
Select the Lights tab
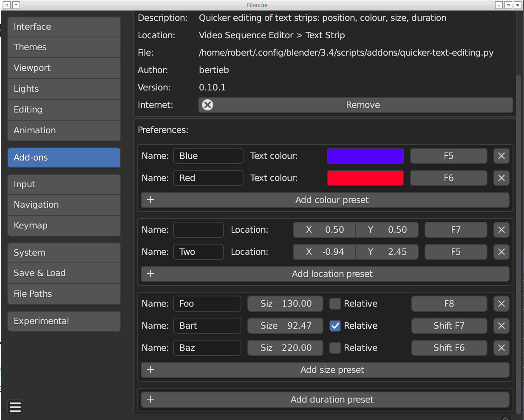64,89
